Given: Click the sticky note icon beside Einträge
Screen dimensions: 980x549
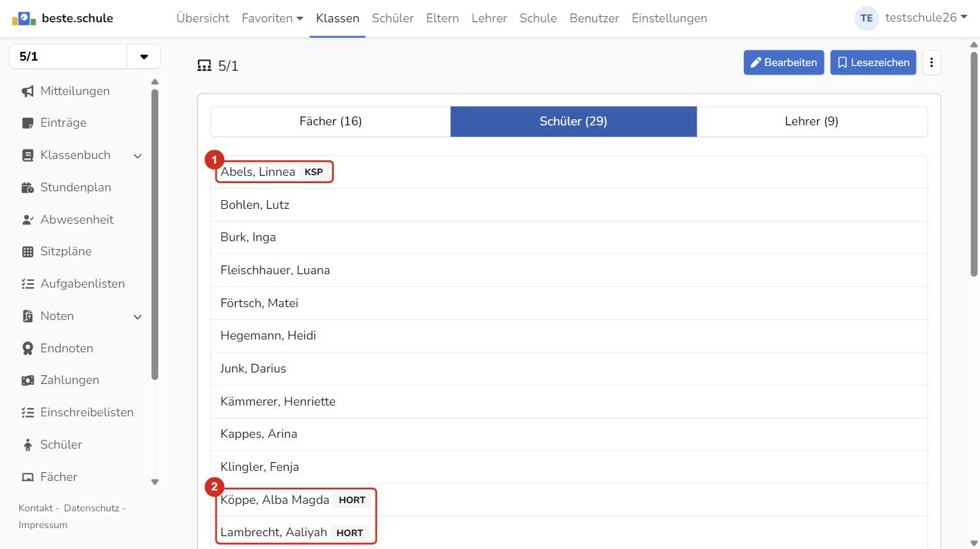Looking at the screenshot, I should pos(28,123).
